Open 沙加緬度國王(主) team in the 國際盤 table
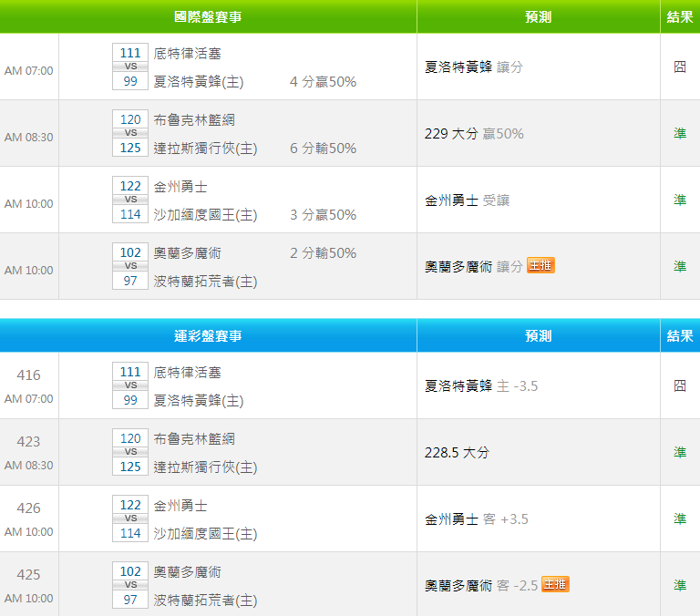This screenshot has width=700, height=616. click(205, 215)
